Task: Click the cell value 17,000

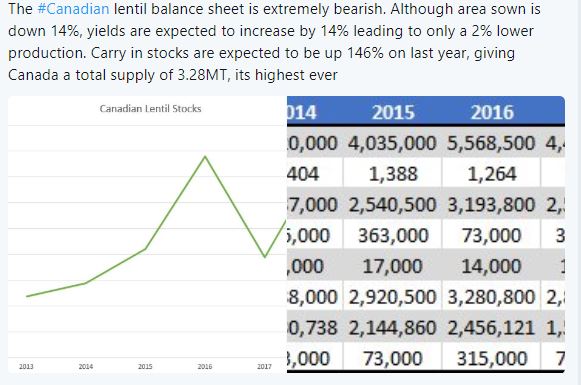Action: (x=393, y=266)
